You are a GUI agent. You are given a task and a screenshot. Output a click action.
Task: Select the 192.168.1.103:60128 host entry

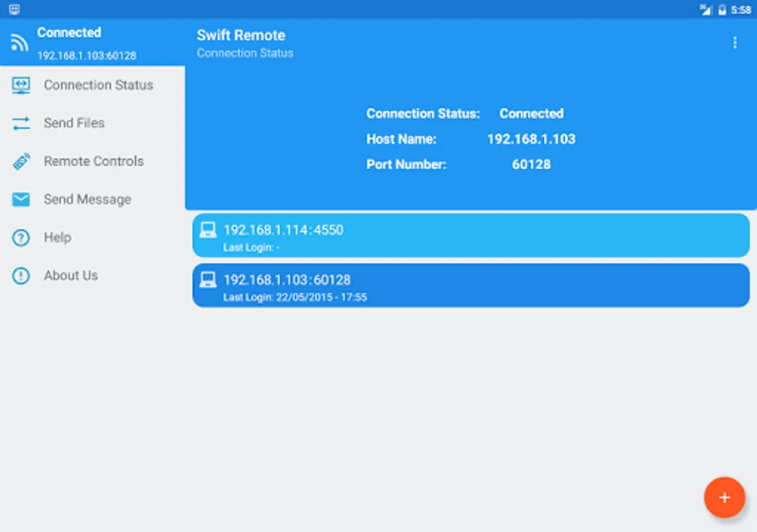click(x=471, y=286)
